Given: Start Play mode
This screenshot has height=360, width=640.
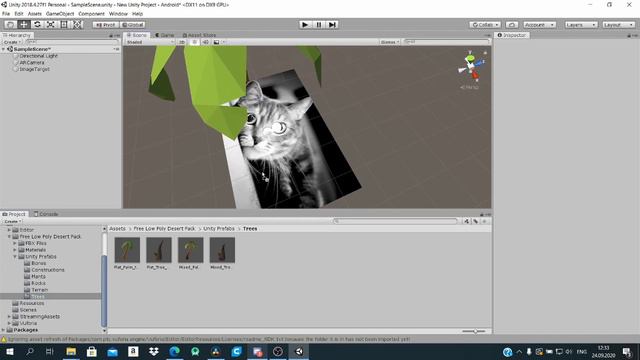Looking at the screenshot, I should click(x=305, y=24).
